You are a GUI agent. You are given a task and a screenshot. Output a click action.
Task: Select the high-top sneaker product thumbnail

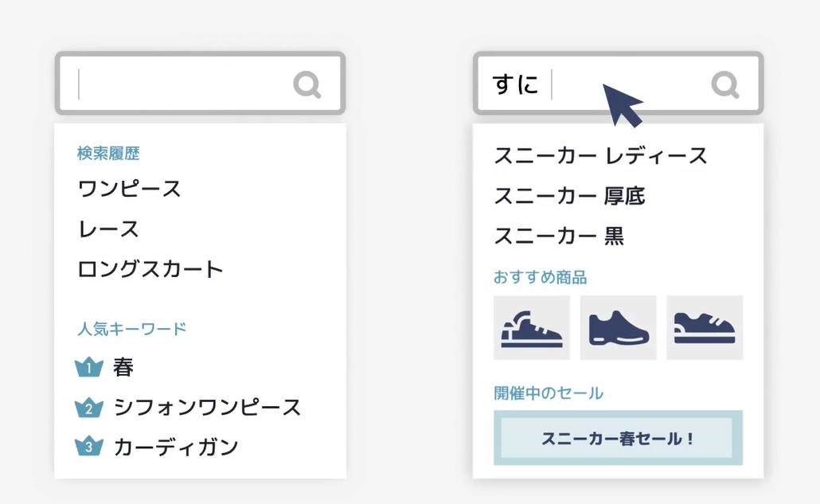532,328
